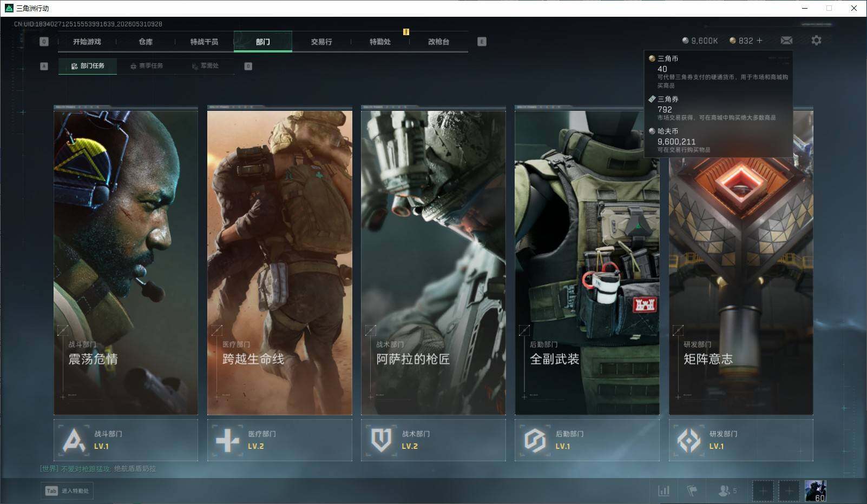867x504 pixels.
Task: Click the 研发部门 diamond emblem icon
Action: tap(689, 440)
